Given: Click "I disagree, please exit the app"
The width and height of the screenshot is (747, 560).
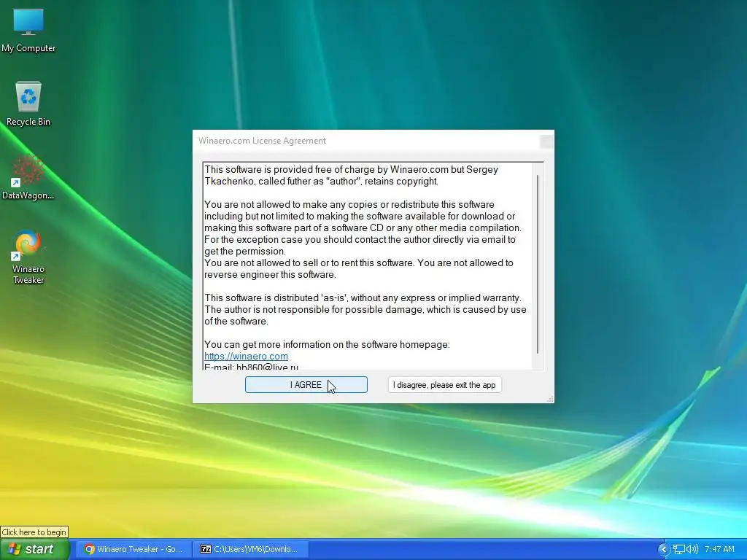Looking at the screenshot, I should pyautogui.click(x=444, y=385).
